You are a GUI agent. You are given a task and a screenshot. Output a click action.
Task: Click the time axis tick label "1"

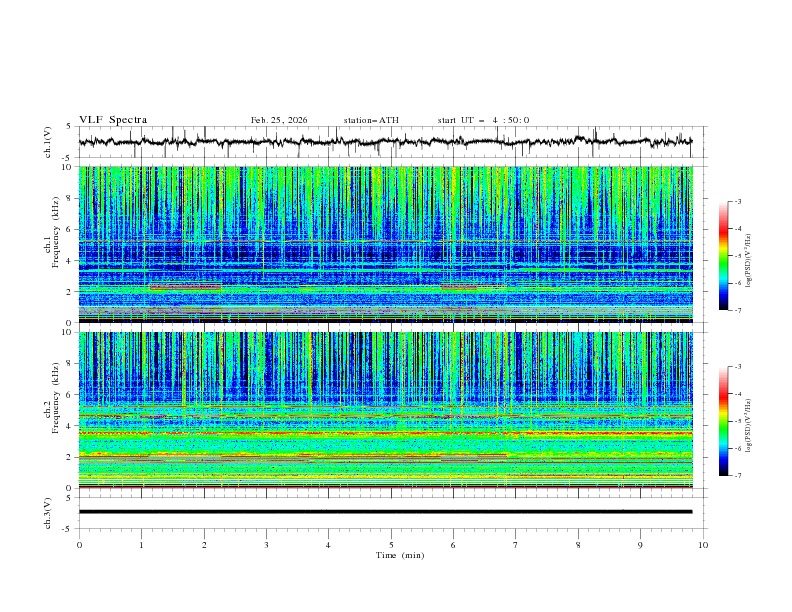tap(141, 545)
